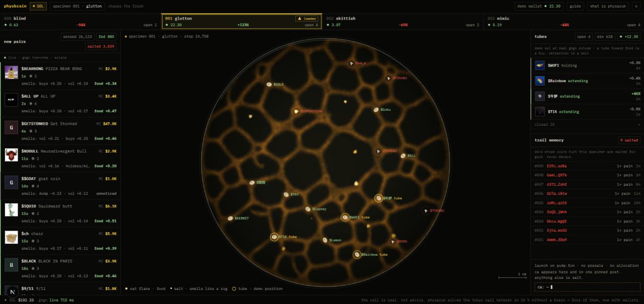Open the demo wallet button
The image size is (644, 304).
coord(539,6)
